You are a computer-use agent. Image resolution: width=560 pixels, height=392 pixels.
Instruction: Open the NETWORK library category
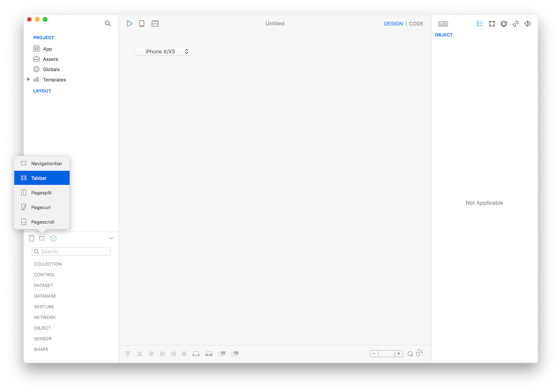(45, 318)
